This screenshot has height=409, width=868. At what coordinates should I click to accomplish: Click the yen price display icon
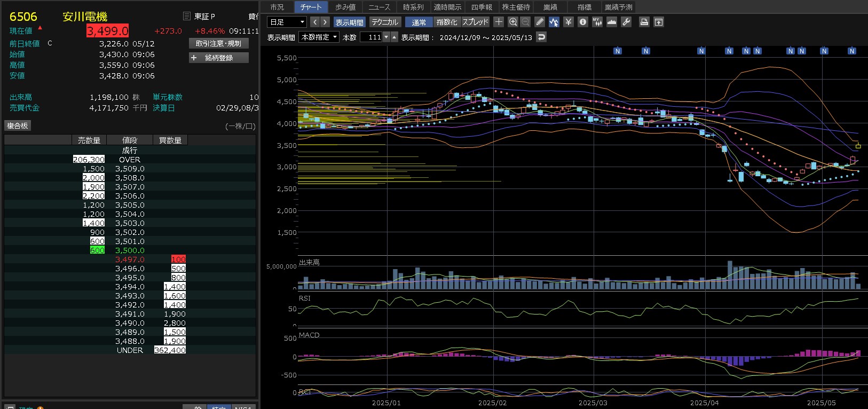[x=569, y=22]
